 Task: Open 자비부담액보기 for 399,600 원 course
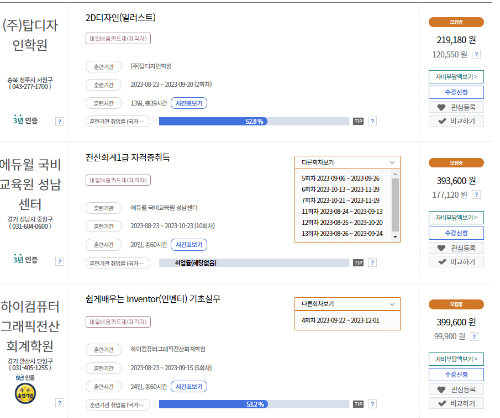coord(456,359)
